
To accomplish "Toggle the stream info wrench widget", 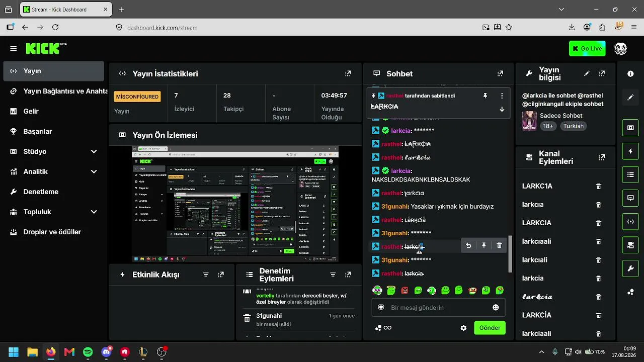I will tap(630, 268).
